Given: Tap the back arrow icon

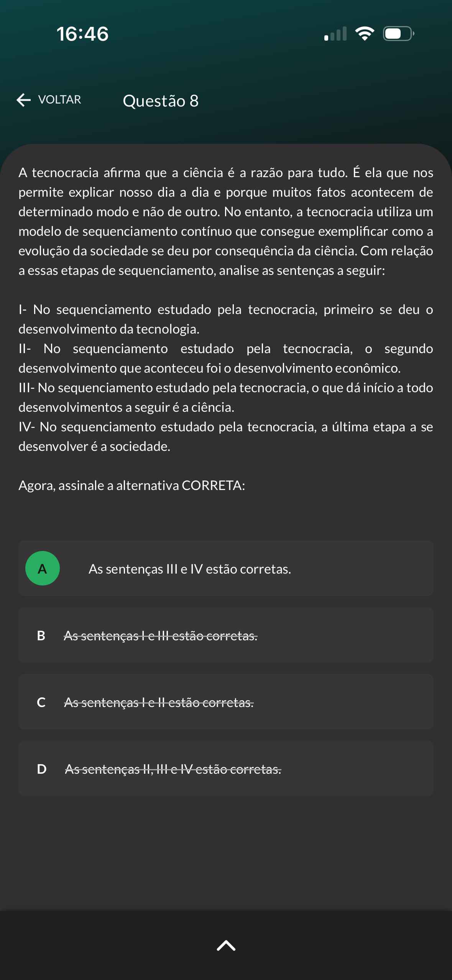Looking at the screenshot, I should [24, 100].
